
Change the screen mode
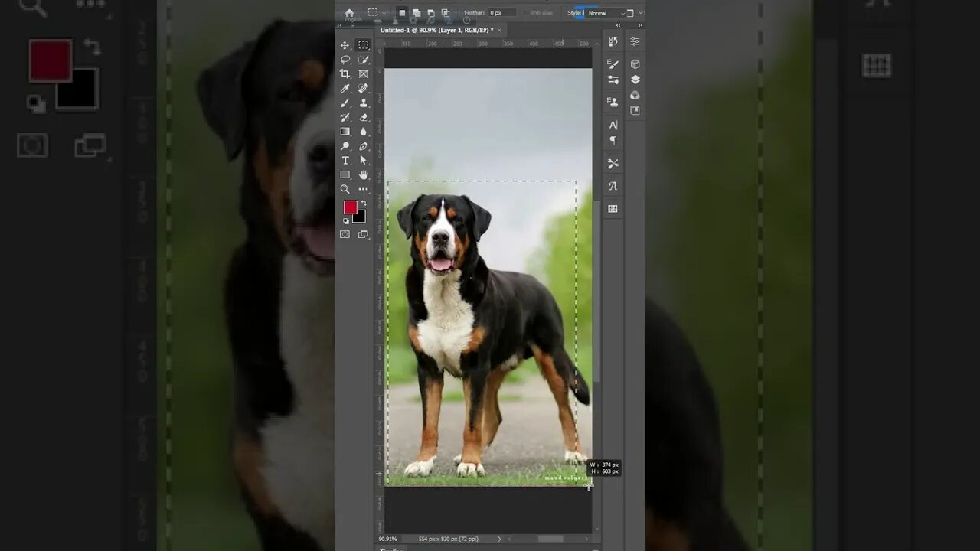coord(364,234)
